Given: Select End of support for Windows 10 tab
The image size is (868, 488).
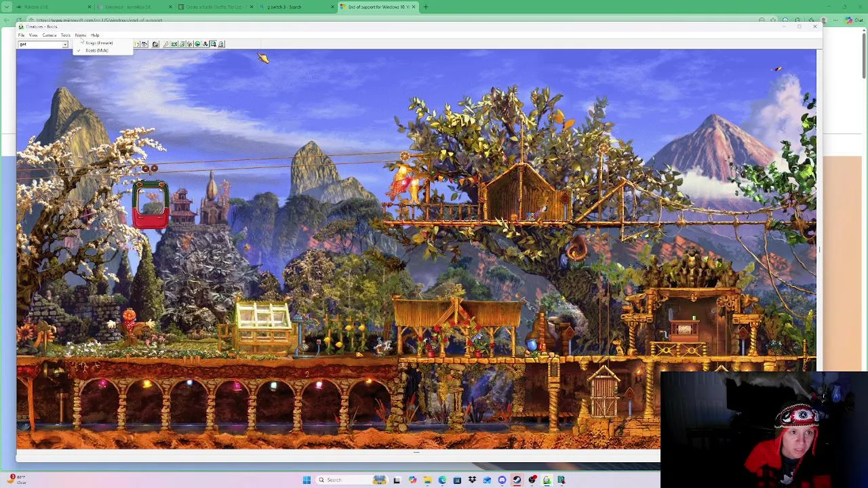Looking at the screenshot, I should (378, 7).
